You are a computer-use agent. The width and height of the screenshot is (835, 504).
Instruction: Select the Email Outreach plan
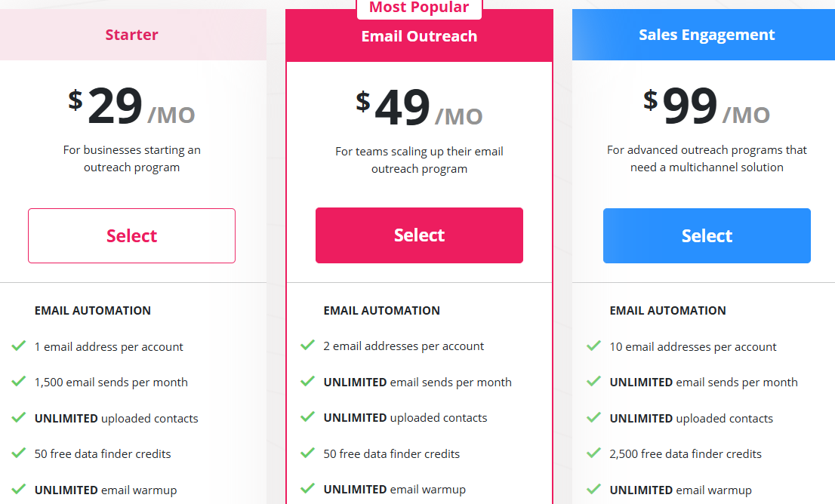419,235
